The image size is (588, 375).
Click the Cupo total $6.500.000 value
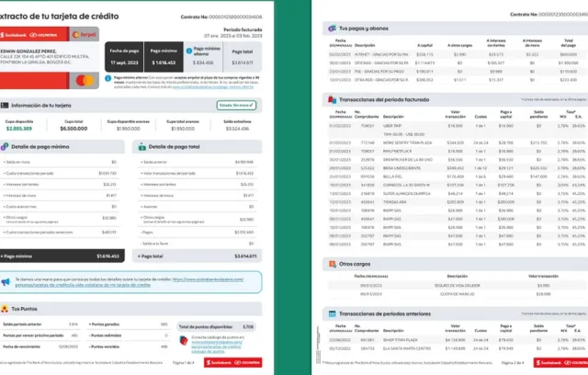(73, 129)
